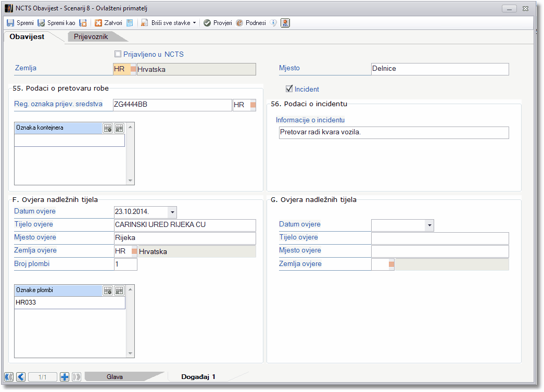Click the Spremi button label
Viewport: 544px width, 392px height.
point(26,23)
